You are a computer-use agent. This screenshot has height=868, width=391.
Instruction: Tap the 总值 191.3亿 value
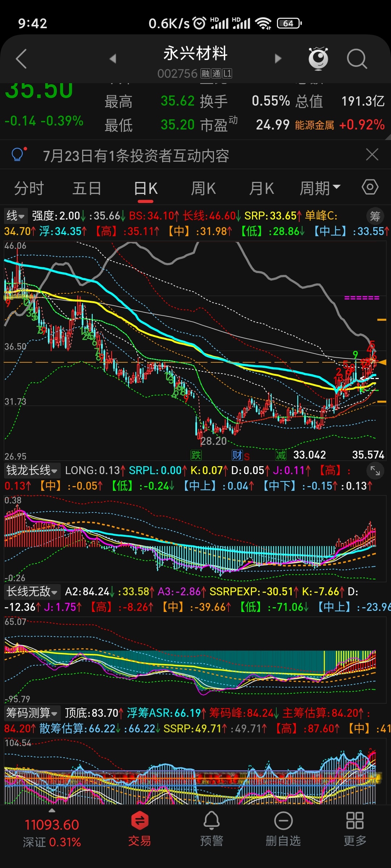(363, 101)
